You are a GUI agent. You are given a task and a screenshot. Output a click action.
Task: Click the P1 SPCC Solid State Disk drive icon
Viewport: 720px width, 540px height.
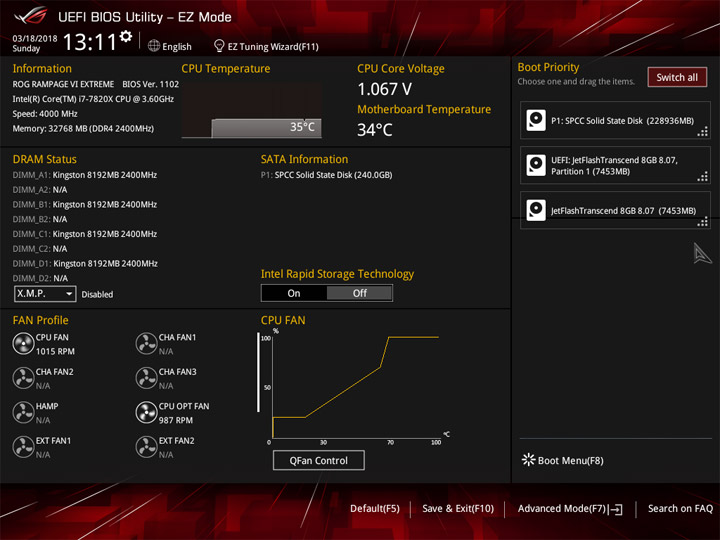point(536,120)
